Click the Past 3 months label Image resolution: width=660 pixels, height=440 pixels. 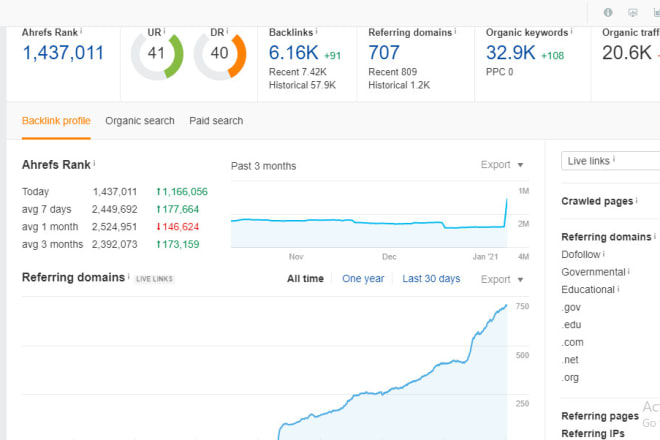coord(263,166)
